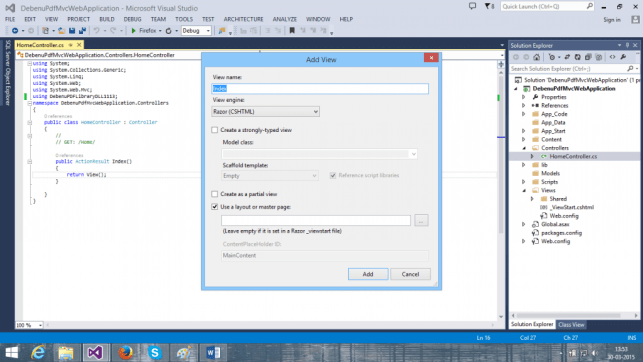Open the BUILD menu
Screen dimensions: 643x362
107,19
